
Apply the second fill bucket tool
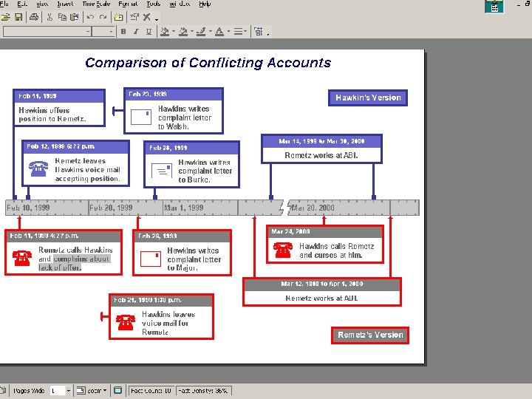(183, 32)
